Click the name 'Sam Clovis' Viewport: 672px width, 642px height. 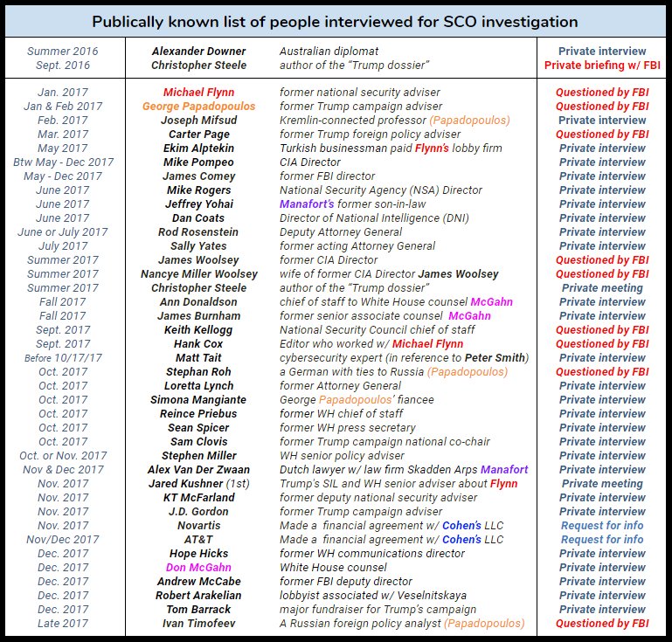pos(199,442)
